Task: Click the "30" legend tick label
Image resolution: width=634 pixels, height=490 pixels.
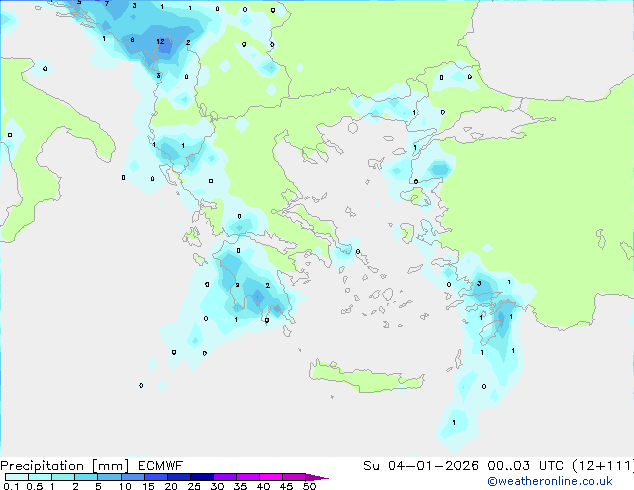Action: [217, 486]
